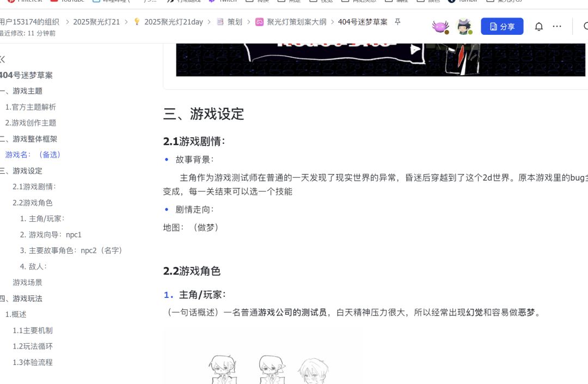Jump to 游戏名：（备选）in the outline

tap(33, 155)
